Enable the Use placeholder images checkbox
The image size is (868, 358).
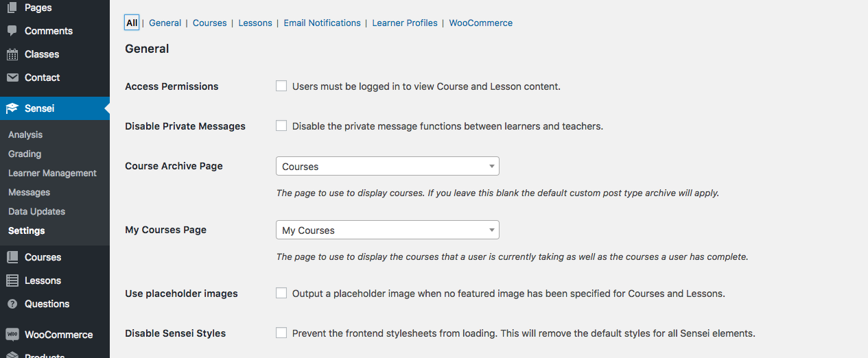pyautogui.click(x=281, y=293)
